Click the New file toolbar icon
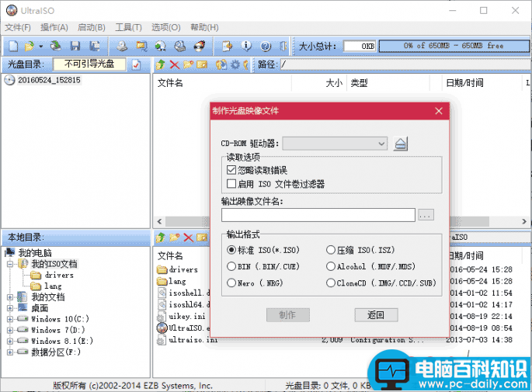This screenshot has height=392, width=532. (13, 46)
